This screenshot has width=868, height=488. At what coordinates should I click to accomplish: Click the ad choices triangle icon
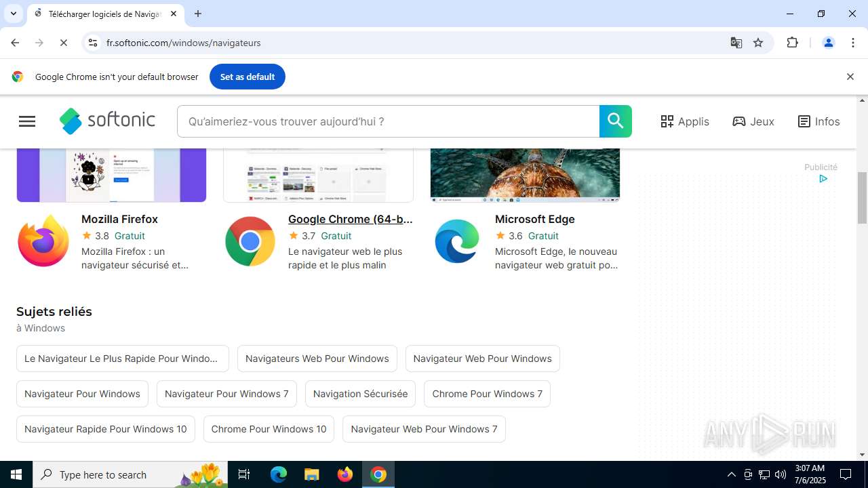coord(823,179)
